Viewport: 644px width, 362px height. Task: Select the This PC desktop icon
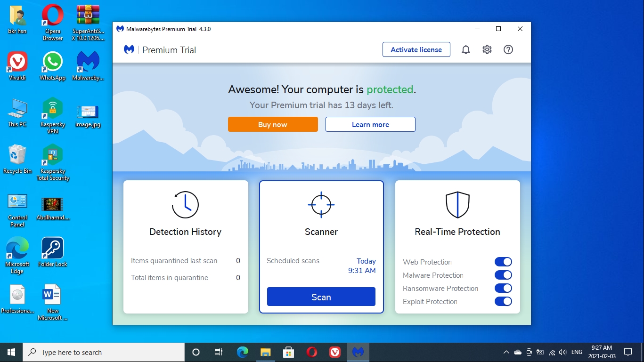(x=17, y=113)
